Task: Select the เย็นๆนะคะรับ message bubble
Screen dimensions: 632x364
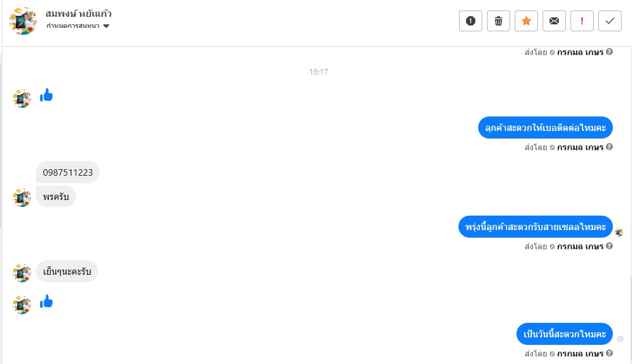Action: point(67,271)
